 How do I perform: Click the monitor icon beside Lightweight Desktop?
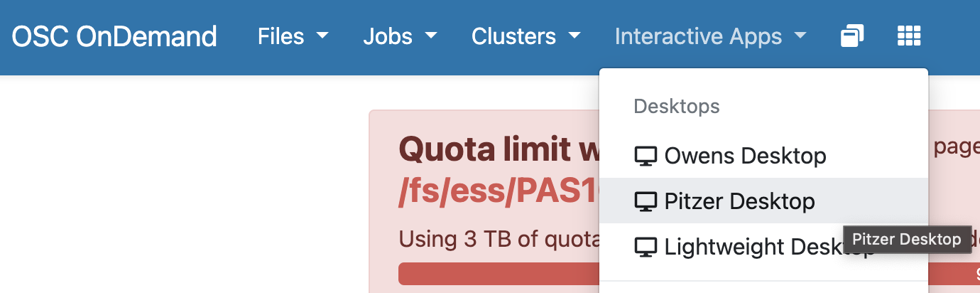pos(646,247)
